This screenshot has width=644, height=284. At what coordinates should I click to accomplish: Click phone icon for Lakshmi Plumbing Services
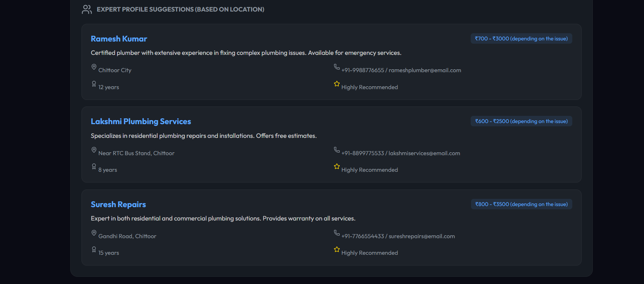coord(337,150)
